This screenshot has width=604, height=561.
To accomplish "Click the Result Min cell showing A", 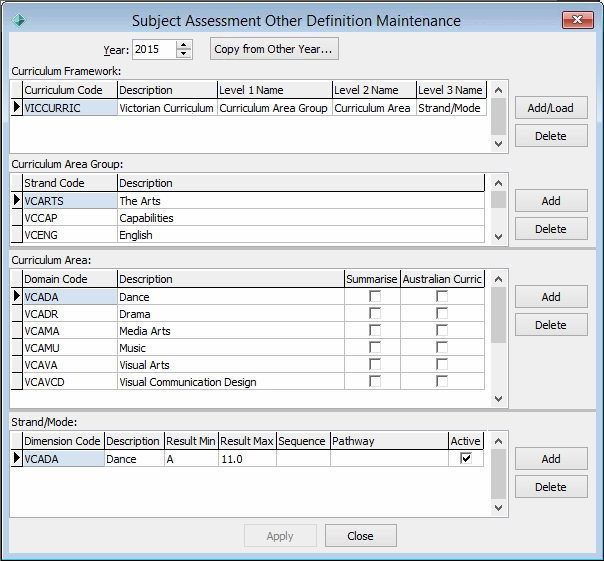I will [191, 459].
